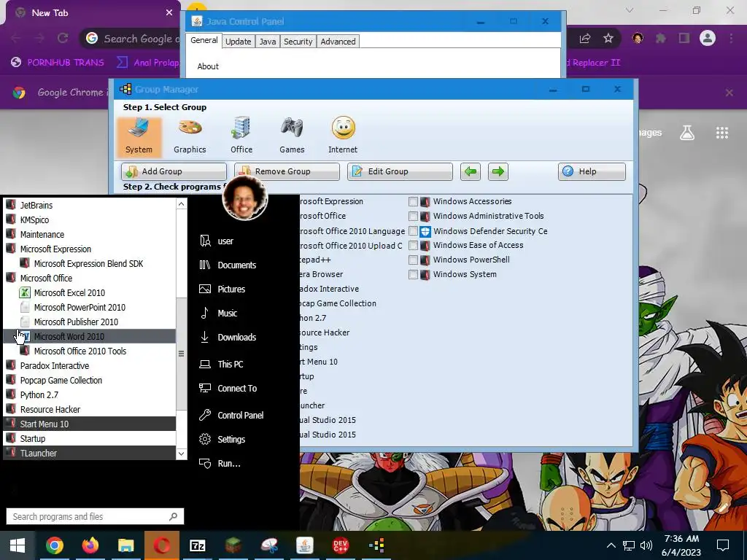747x560 pixels.
Task: Open the user folder entry
Action: pos(217,241)
